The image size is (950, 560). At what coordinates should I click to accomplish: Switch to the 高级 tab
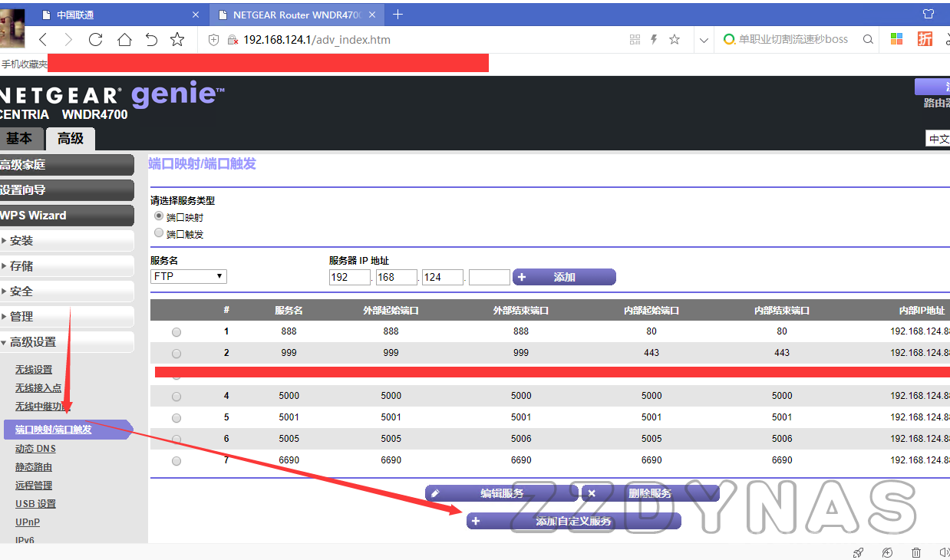coord(71,138)
